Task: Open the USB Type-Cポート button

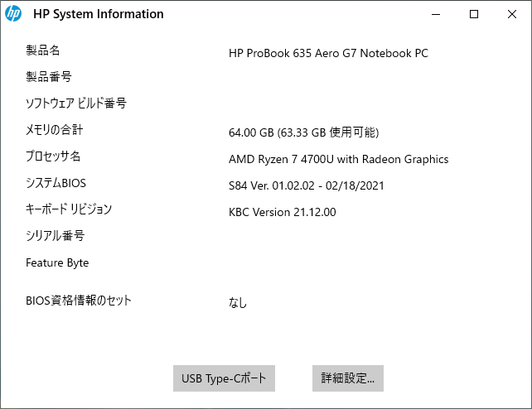Action: (x=224, y=378)
